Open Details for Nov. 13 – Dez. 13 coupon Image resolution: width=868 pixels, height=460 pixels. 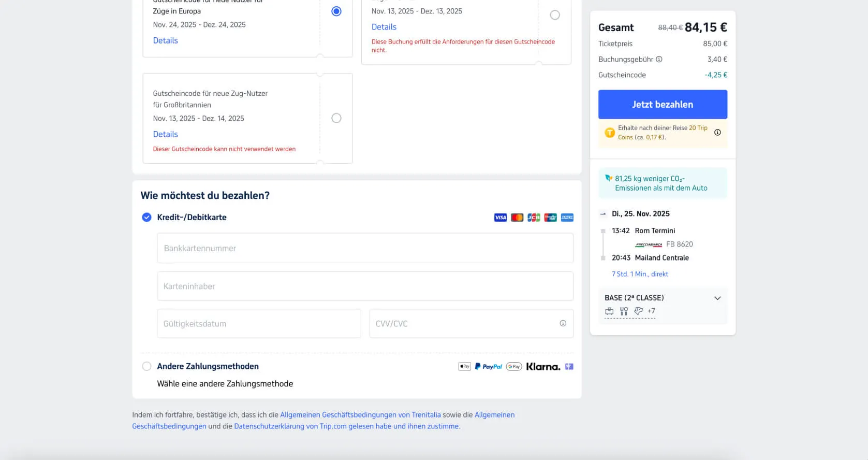(384, 27)
